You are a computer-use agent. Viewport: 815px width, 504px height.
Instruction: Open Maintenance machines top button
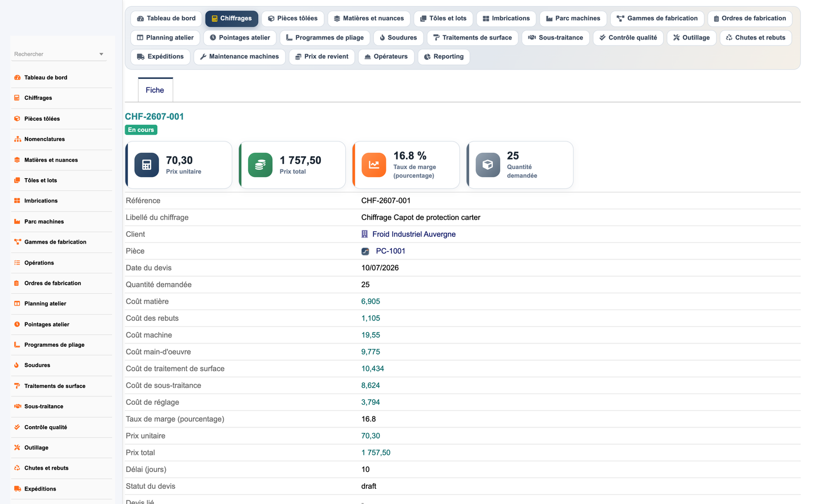[240, 57]
